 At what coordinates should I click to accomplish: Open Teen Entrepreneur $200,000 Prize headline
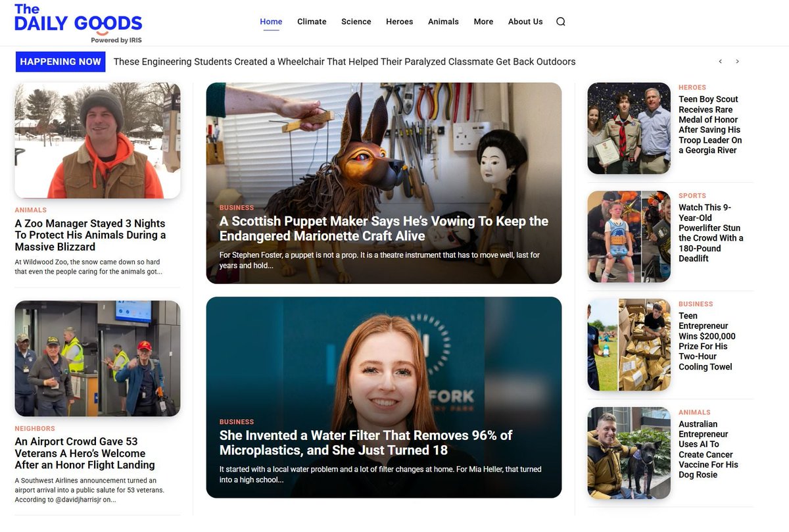pos(707,341)
